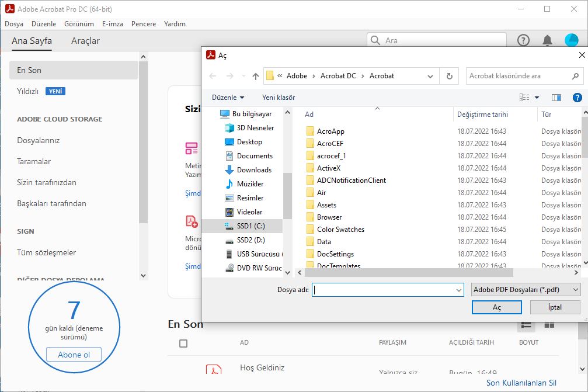Select USB Sürücüsü in navigation tree
588x392 pixels.
tap(253, 254)
